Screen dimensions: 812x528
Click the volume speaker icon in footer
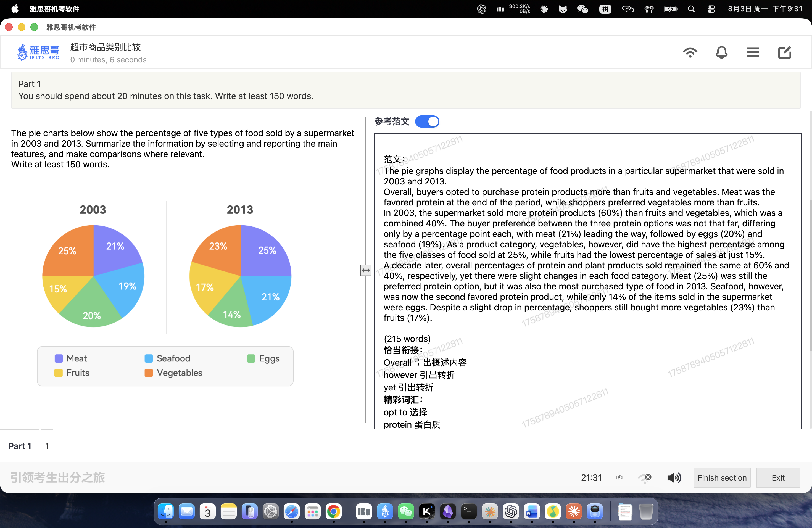(x=674, y=477)
